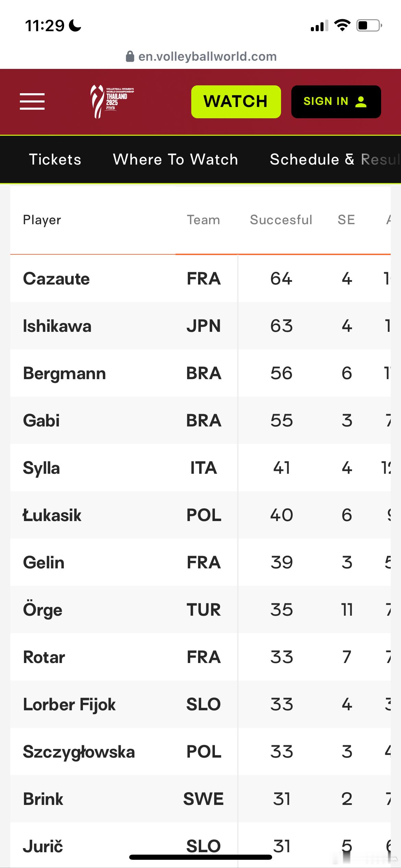Tap the moon focus mode icon
Viewport: 401px width, 868px height.
(75, 26)
